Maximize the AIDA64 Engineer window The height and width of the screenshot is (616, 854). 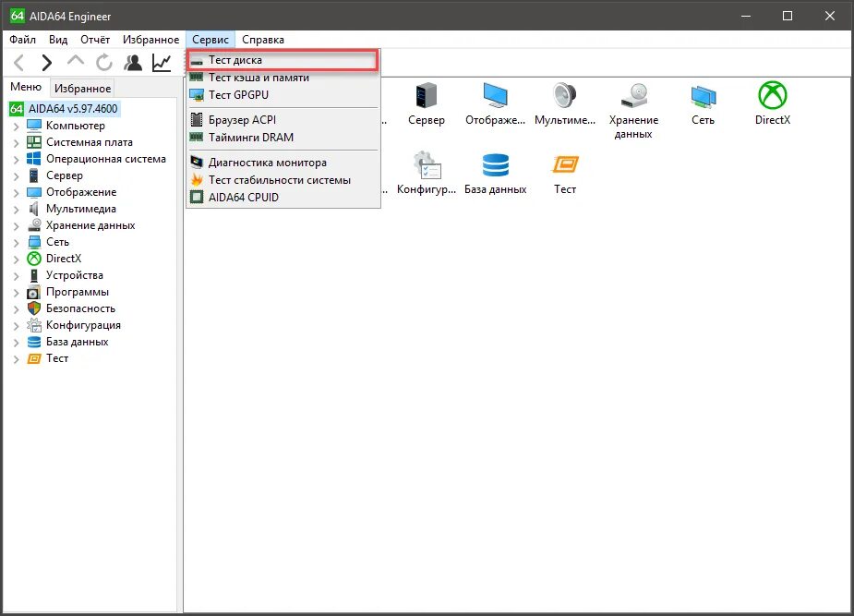pos(788,16)
